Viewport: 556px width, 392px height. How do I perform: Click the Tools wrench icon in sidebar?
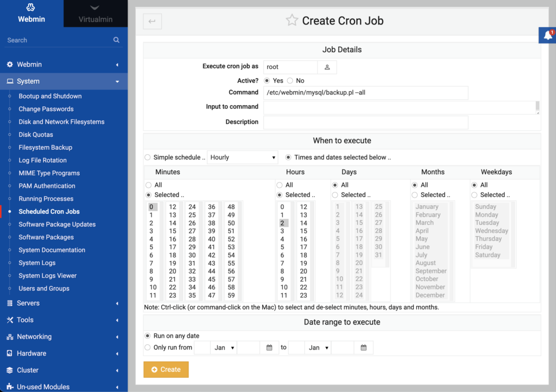tap(10, 320)
